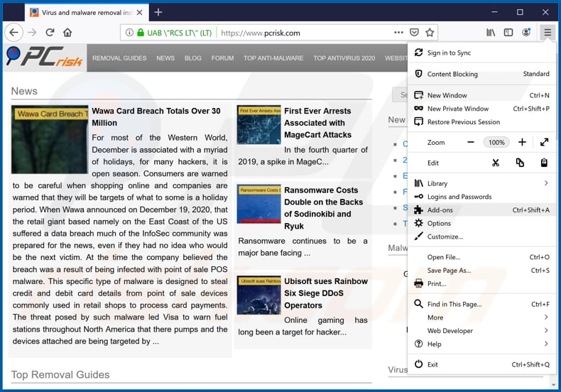Open TOP ANTI-MALWARE nav link
Viewport: 561px width, 392px height.
click(273, 58)
